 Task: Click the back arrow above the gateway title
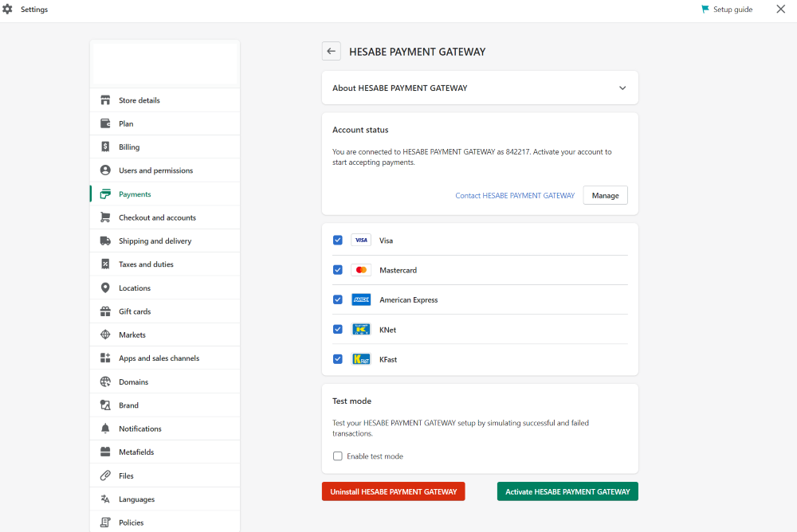pos(332,50)
